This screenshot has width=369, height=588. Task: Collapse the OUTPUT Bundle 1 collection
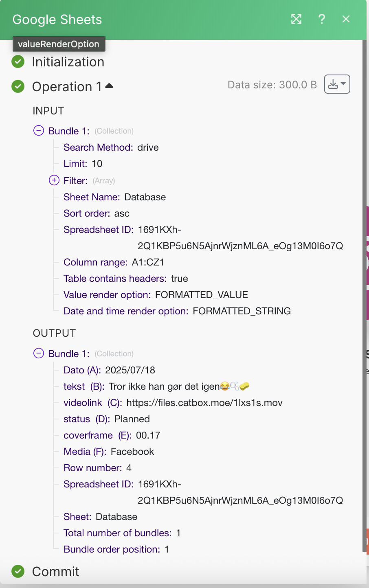(39, 353)
